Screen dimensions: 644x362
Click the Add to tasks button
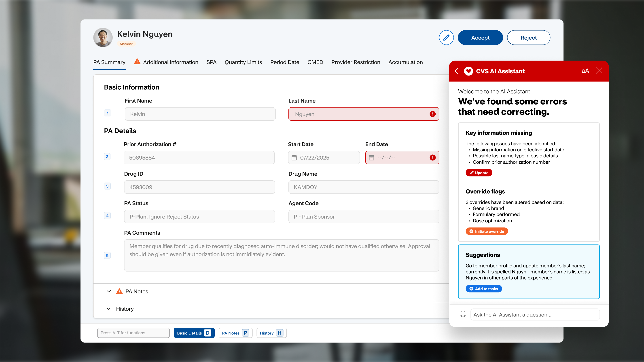click(483, 289)
